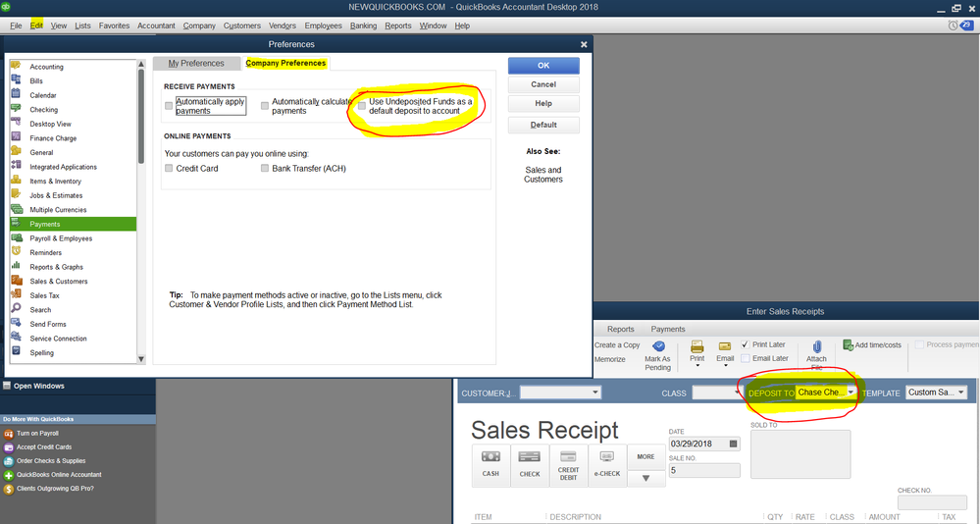Click the Default button
980x524 pixels.
543,125
